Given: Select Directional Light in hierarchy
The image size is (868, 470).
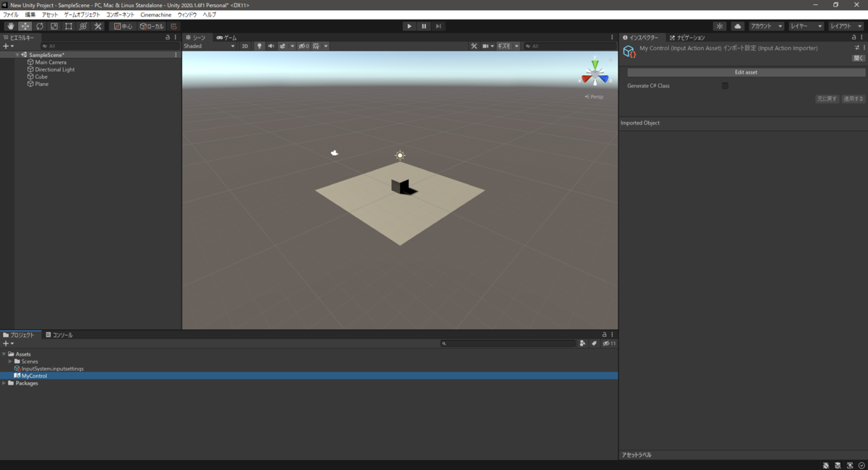Looking at the screenshot, I should 55,69.
